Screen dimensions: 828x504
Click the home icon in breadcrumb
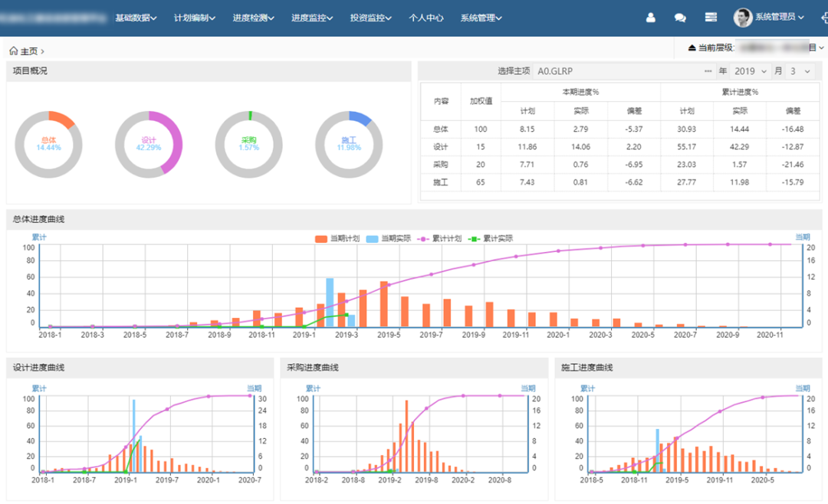[x=14, y=51]
